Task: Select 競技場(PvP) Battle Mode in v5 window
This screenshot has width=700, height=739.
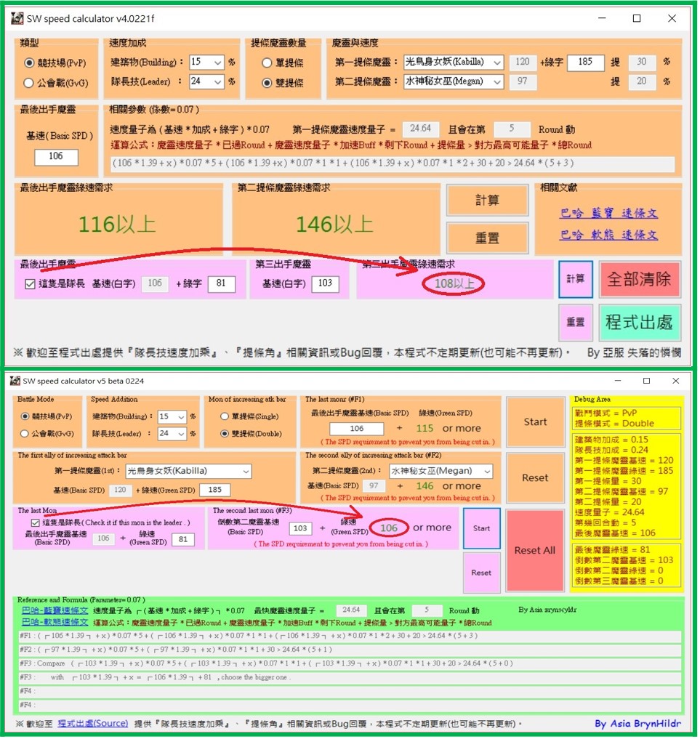Action: click(25, 416)
